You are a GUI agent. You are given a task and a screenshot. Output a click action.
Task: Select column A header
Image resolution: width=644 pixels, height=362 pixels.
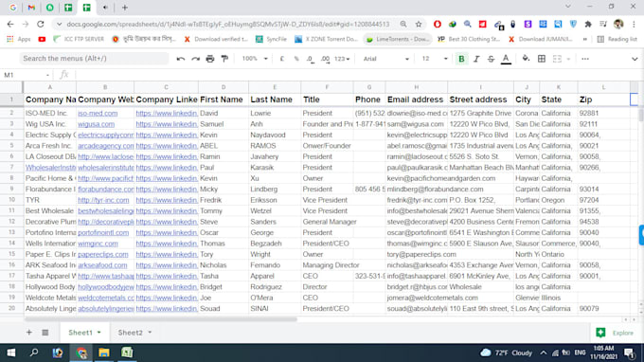[49, 87]
